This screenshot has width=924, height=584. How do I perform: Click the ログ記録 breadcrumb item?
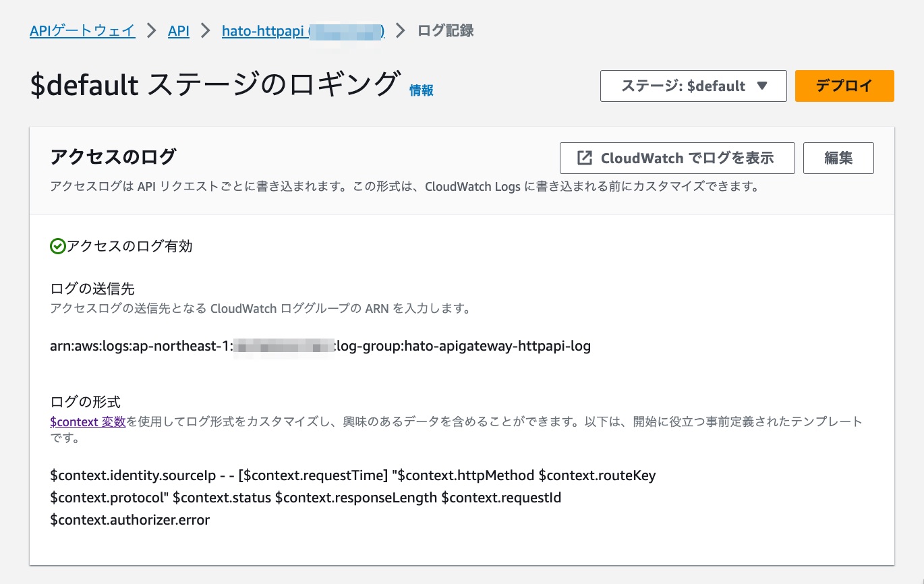click(446, 30)
